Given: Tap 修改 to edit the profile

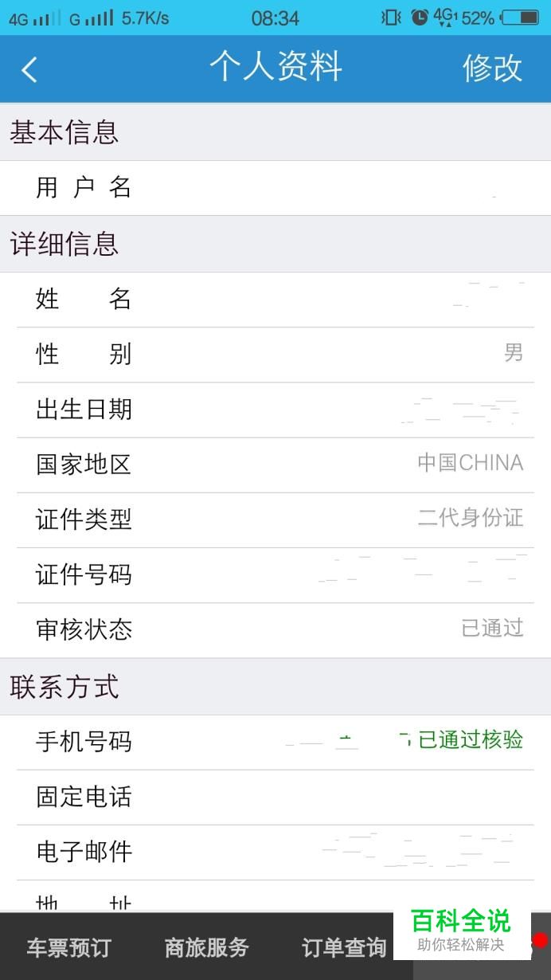Looking at the screenshot, I should tap(492, 68).
